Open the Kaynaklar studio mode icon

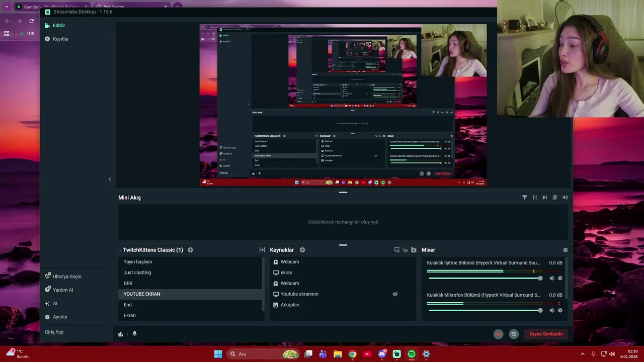point(397,250)
